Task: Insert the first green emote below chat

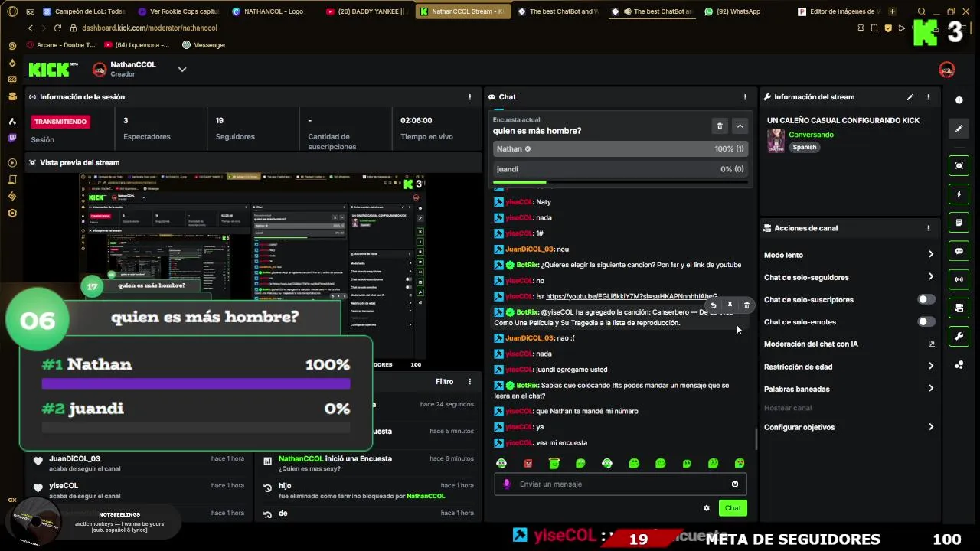Action: tap(501, 463)
